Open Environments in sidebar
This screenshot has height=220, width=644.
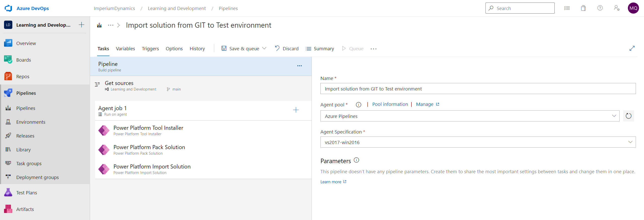click(45, 122)
